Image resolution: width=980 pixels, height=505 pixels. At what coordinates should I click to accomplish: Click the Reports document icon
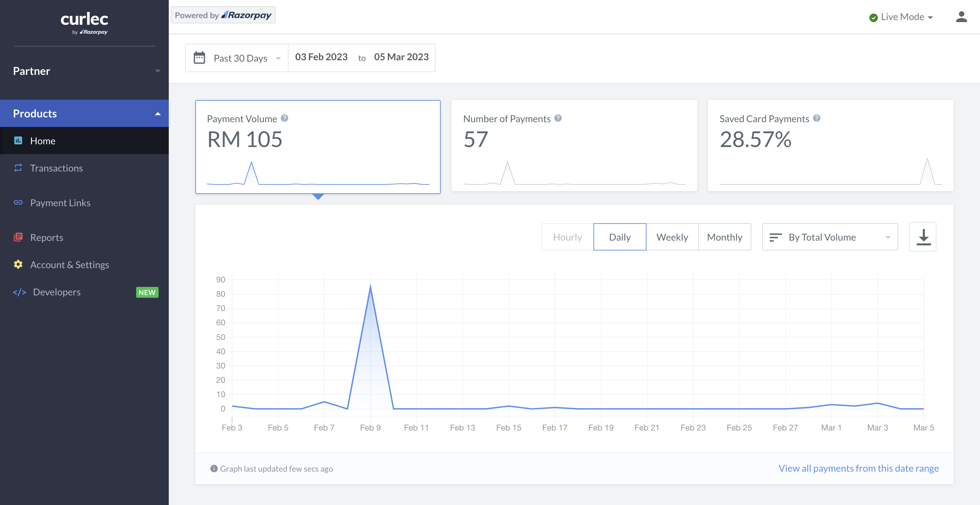[18, 237]
